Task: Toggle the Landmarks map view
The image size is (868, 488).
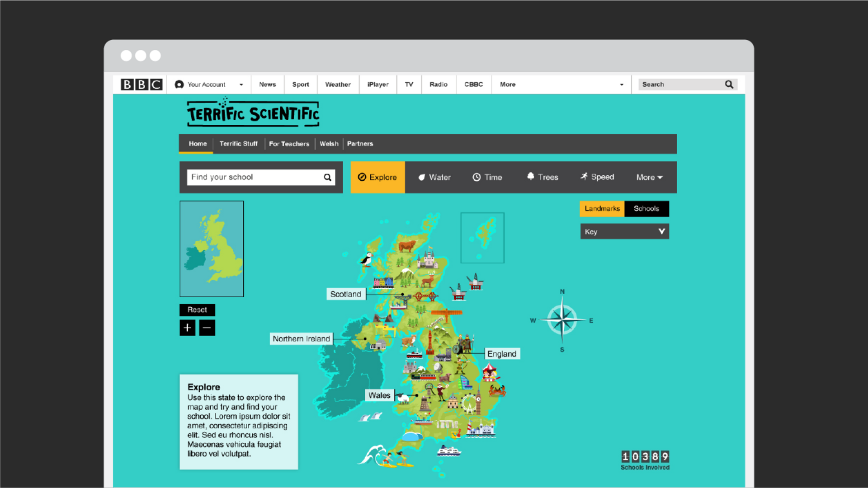Action: 602,209
